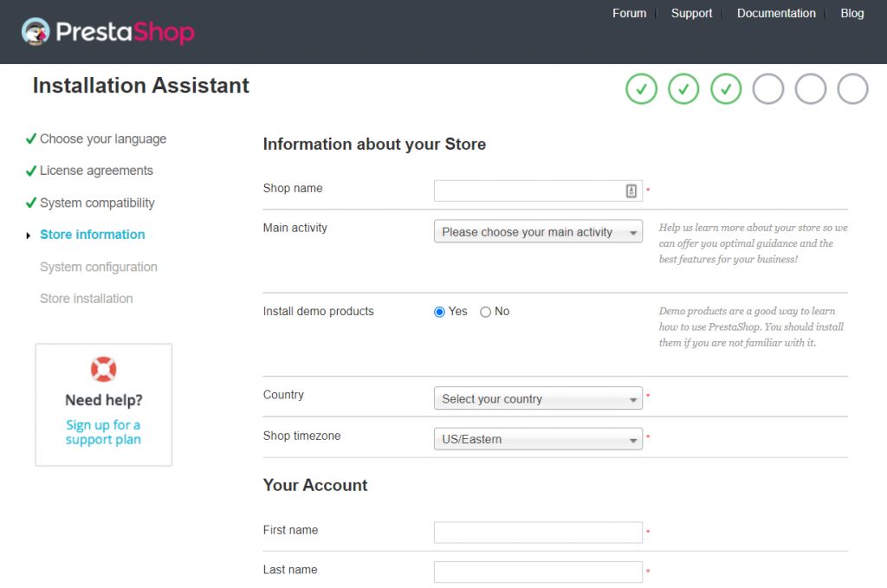The width and height of the screenshot is (887, 588).
Task: Open the Blog link
Action: [x=852, y=13]
